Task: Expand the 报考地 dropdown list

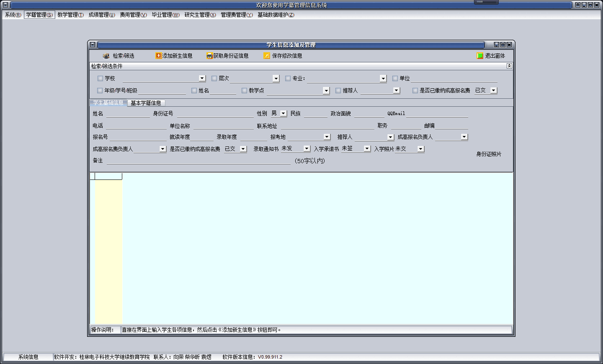Action: click(x=327, y=137)
